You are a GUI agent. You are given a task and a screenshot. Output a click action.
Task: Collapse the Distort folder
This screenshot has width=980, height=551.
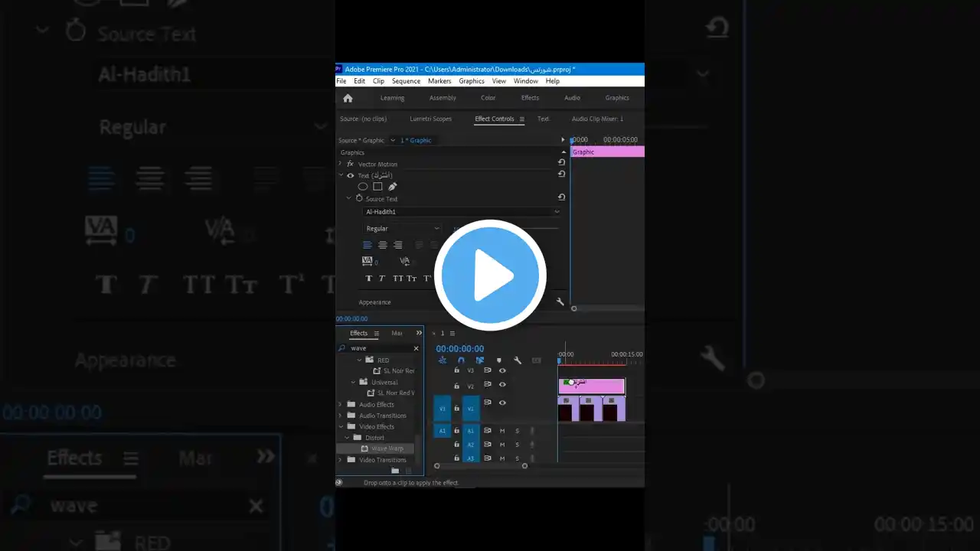347,438
